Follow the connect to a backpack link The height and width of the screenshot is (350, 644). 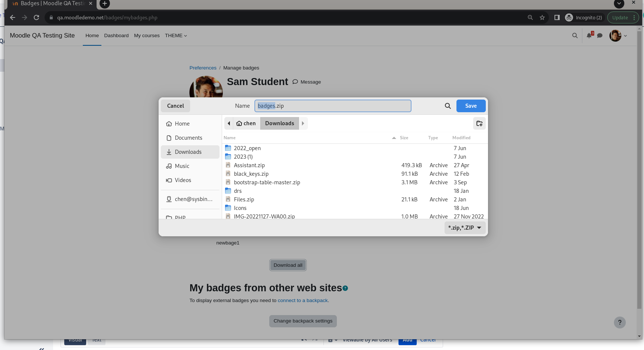303,301
